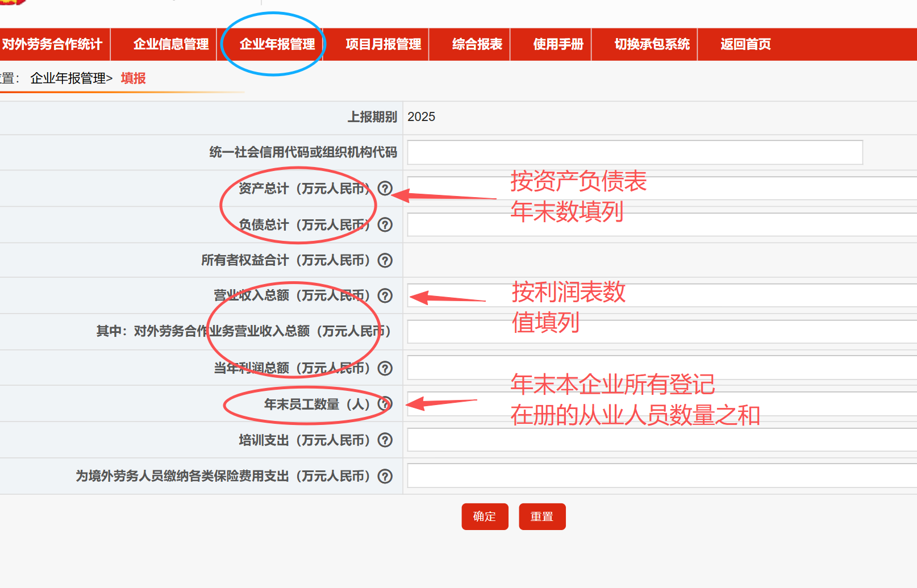Select 企业年报管理 in the navigation bar
Image resolution: width=917 pixels, height=588 pixels.
click(x=277, y=44)
